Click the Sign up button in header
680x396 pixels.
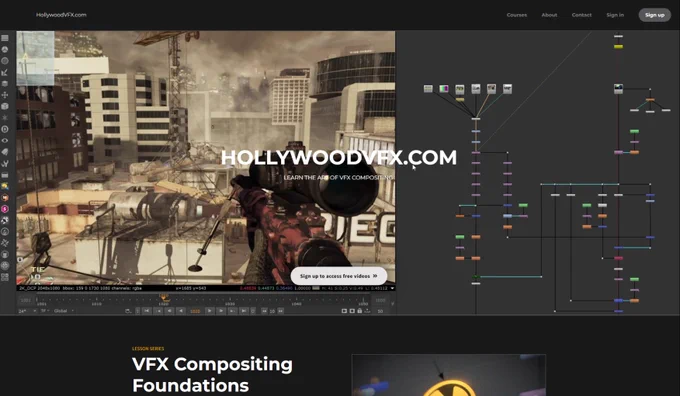tap(654, 15)
